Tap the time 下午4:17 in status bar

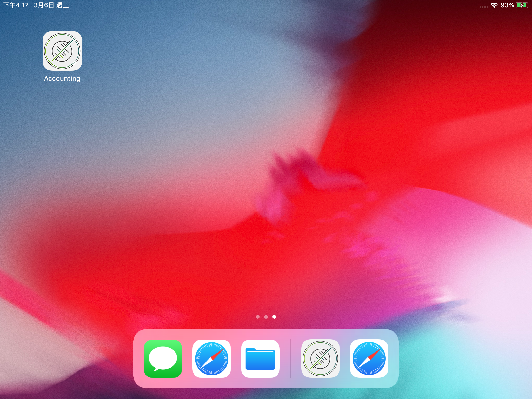pyautogui.click(x=16, y=5)
